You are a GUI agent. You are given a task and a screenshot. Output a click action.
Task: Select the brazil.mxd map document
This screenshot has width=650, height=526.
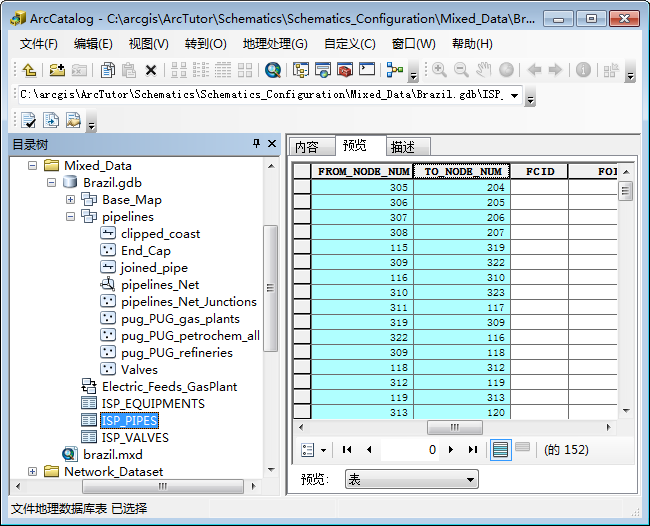113,455
